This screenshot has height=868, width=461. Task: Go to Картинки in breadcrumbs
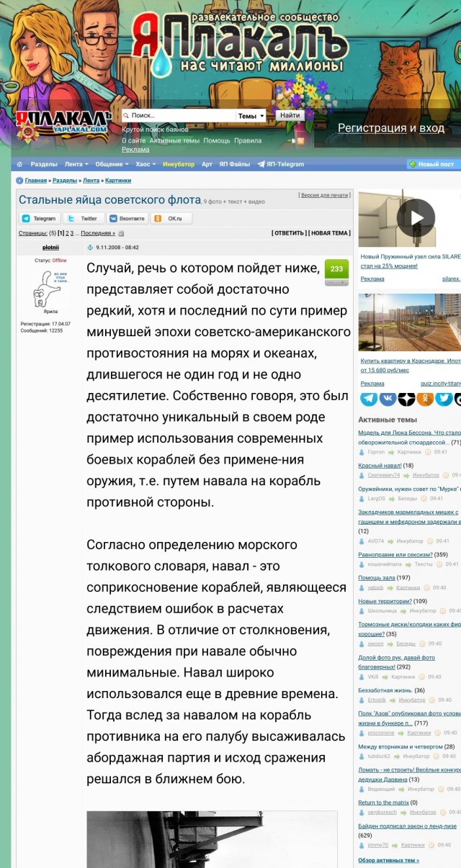118,181
